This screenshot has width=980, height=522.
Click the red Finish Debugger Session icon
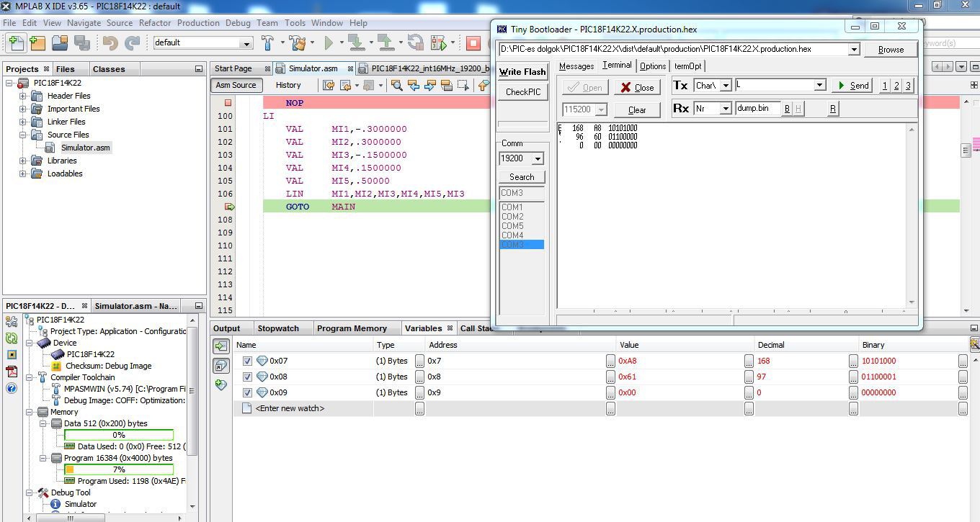tap(473, 43)
